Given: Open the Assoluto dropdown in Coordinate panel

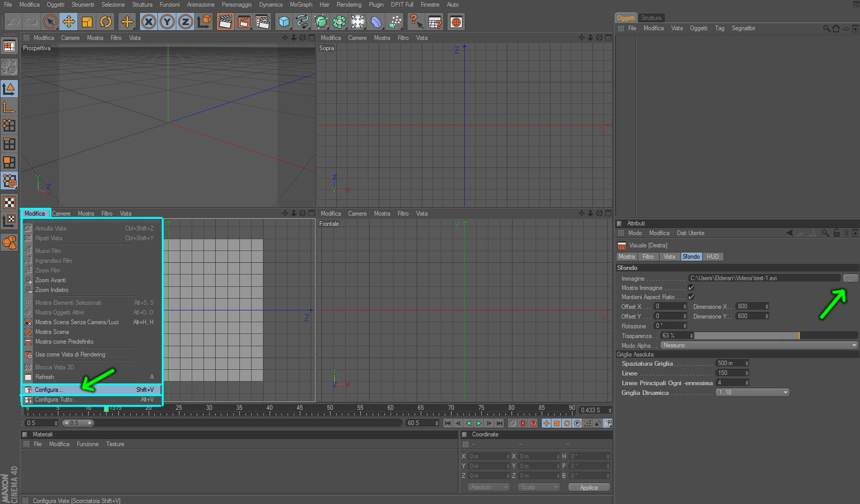Looking at the screenshot, I should click(488, 487).
